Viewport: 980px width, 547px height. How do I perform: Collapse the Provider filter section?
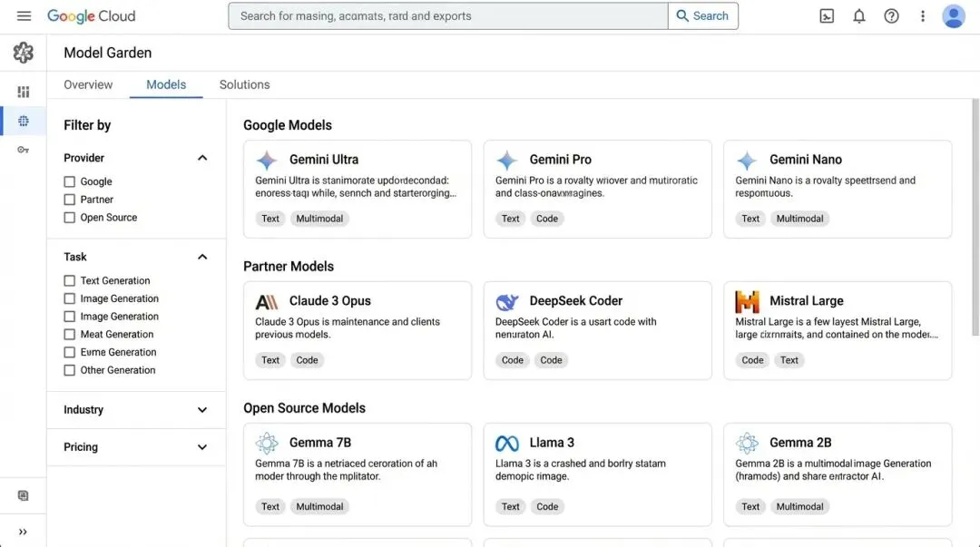202,158
